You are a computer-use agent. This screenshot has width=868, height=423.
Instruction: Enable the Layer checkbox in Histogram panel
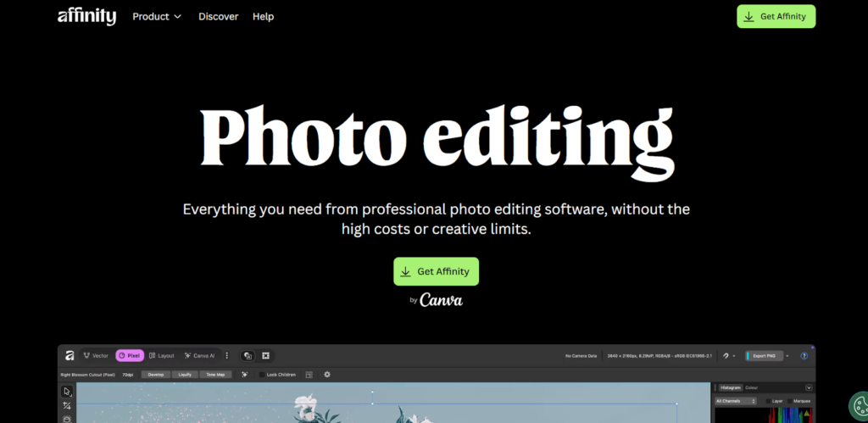(769, 401)
